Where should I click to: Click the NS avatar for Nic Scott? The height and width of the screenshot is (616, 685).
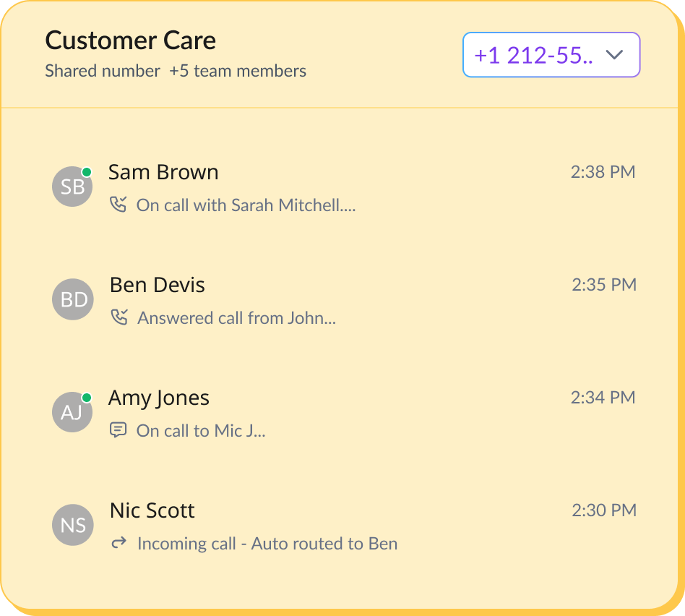coord(73,525)
